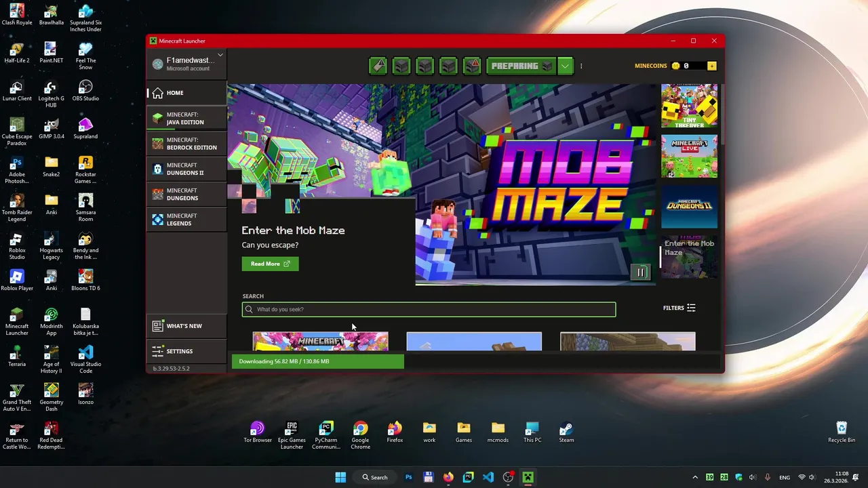Show hidden system tray icons
This screenshot has width=868, height=488.
click(694, 477)
